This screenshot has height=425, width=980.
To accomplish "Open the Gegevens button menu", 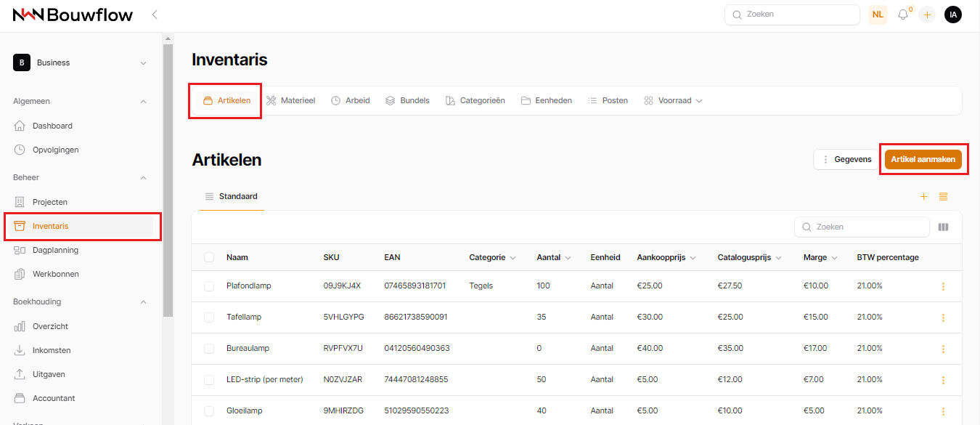I will pos(846,159).
